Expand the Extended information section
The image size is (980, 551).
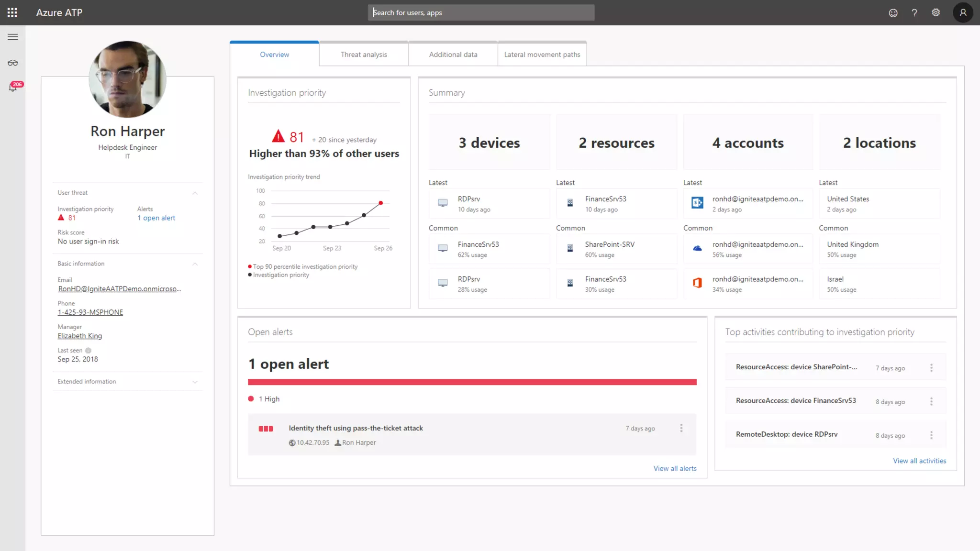click(195, 382)
